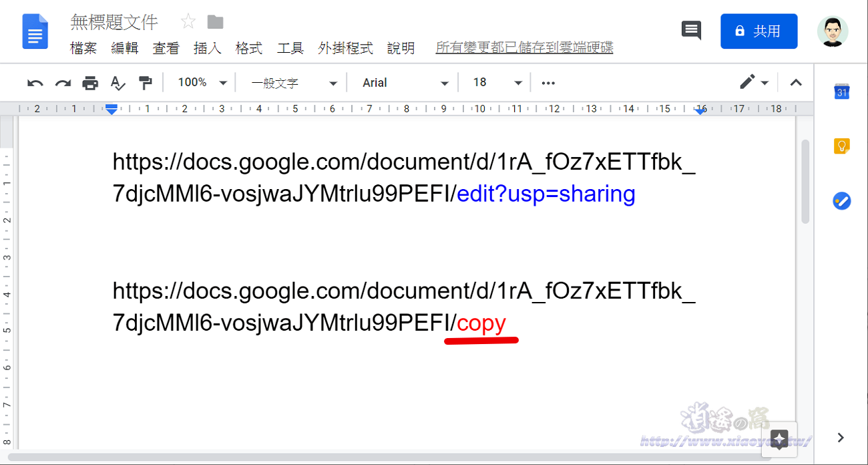Open the font size 18 dropdown

pos(497,83)
